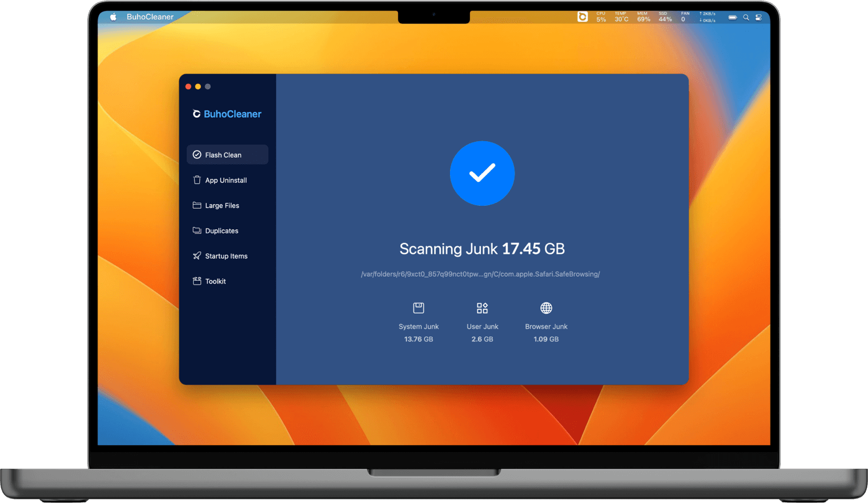Click the FAN 0 menu bar indicator
This screenshot has height=503, width=868.
[685, 17]
